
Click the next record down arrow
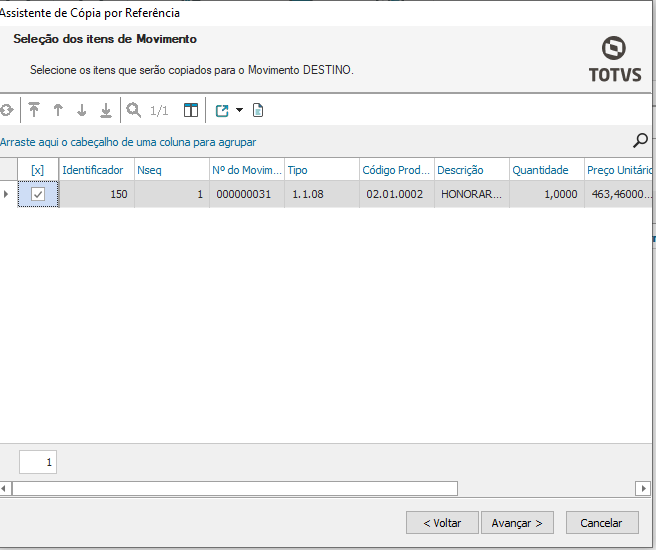[x=82, y=110]
